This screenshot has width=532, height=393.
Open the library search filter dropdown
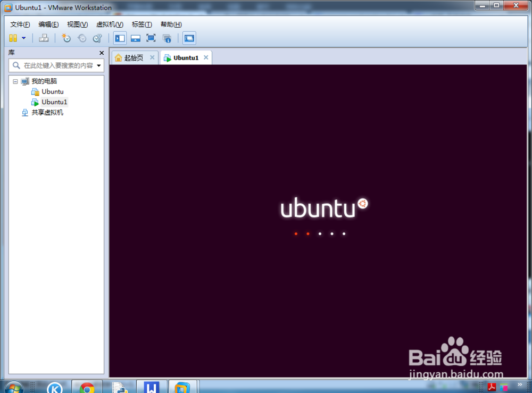[x=99, y=65]
